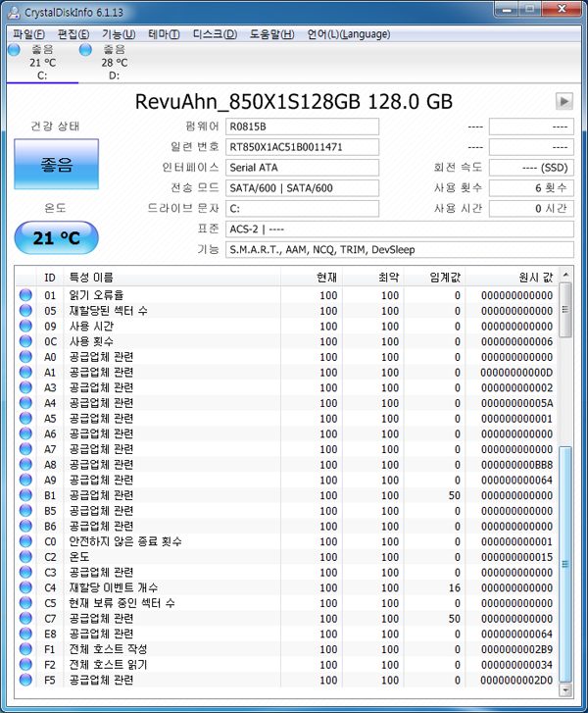Select the 전체 호스트 작성 attribute name
The height and width of the screenshot is (713, 588).
point(108,649)
